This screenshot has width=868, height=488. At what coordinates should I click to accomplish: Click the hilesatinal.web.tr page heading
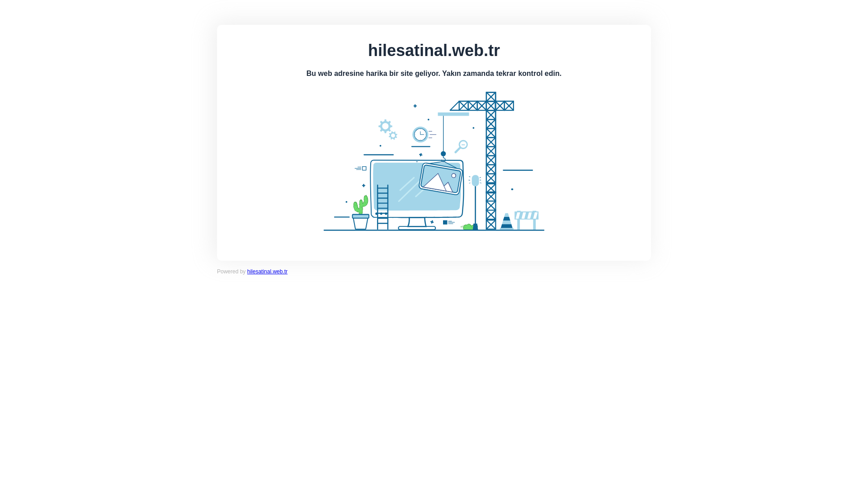point(434,50)
